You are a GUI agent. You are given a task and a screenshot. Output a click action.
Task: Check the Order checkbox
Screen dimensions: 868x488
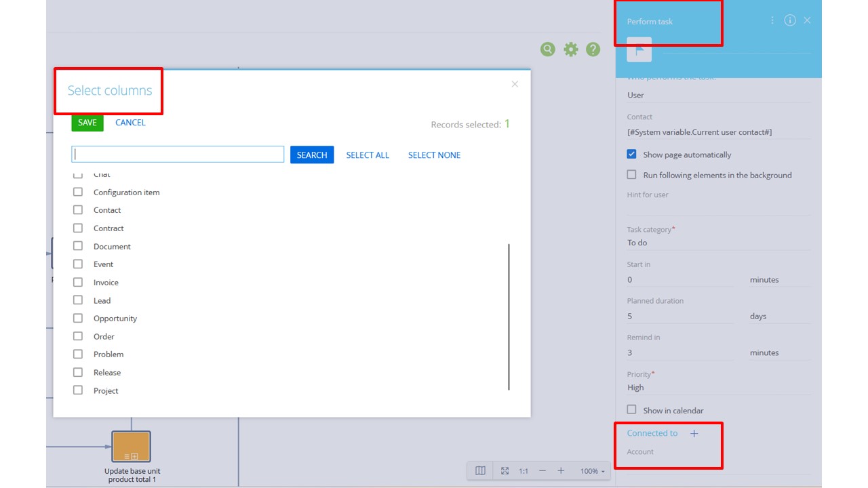pyautogui.click(x=78, y=336)
